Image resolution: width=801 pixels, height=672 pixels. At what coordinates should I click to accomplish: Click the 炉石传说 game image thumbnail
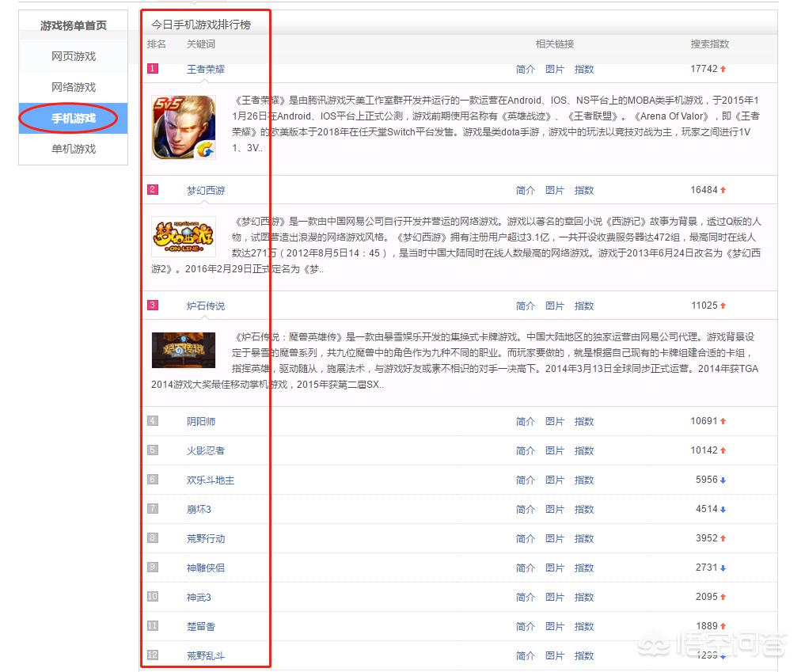(x=184, y=350)
